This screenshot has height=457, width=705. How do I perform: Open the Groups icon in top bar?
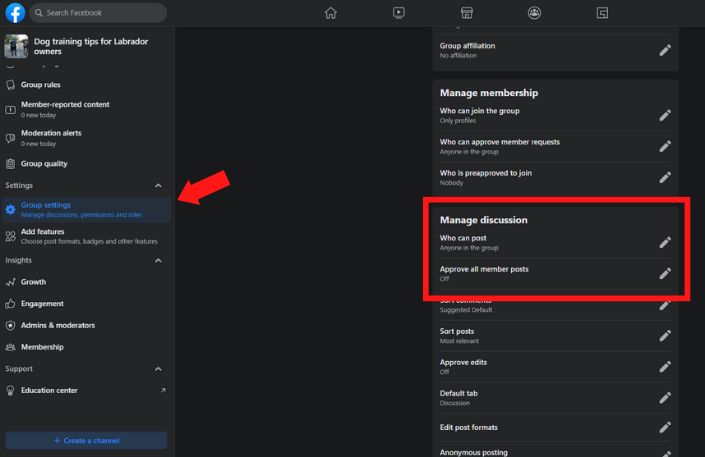coord(534,13)
